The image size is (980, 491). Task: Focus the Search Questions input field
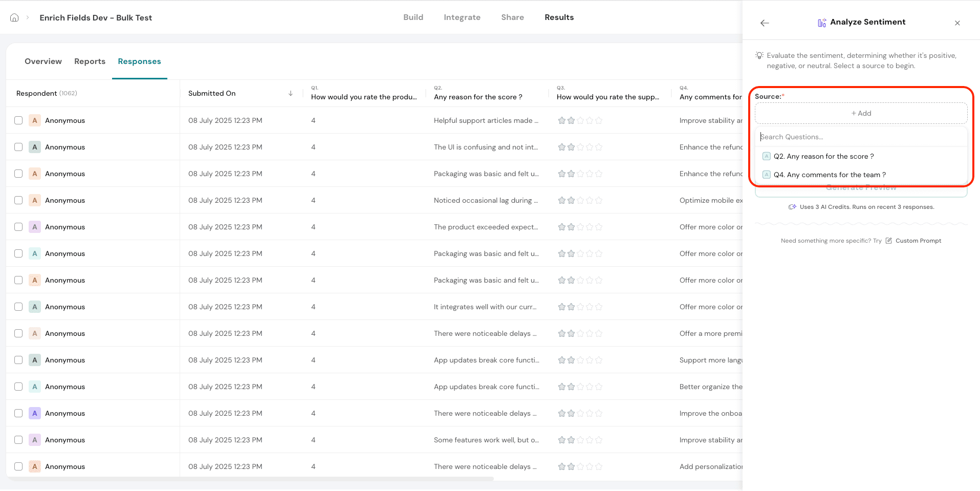pyautogui.click(x=861, y=137)
